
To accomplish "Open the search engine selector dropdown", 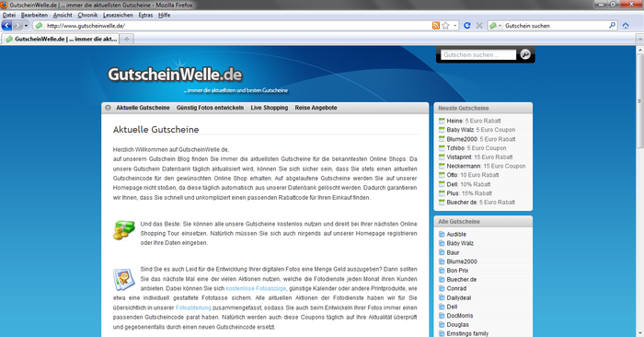I will [x=495, y=26].
